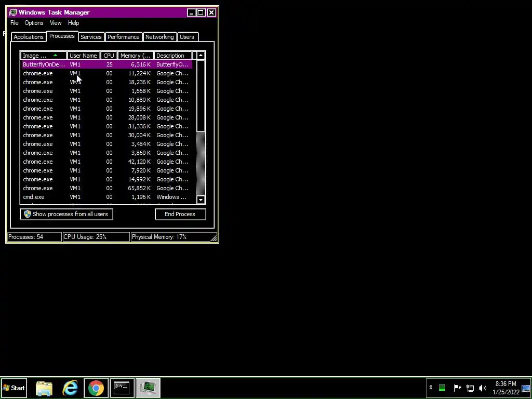Switch to Command Prompt taskbar button
This screenshot has height=399, width=532.
[122, 388]
